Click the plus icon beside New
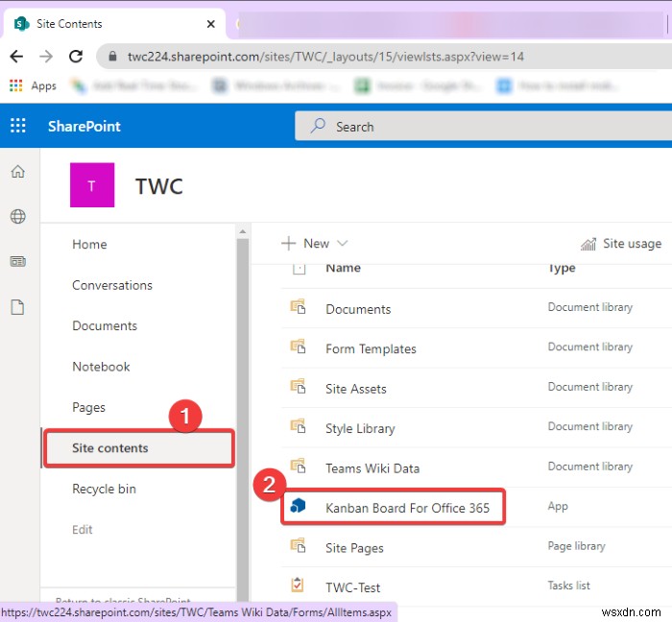 288,243
